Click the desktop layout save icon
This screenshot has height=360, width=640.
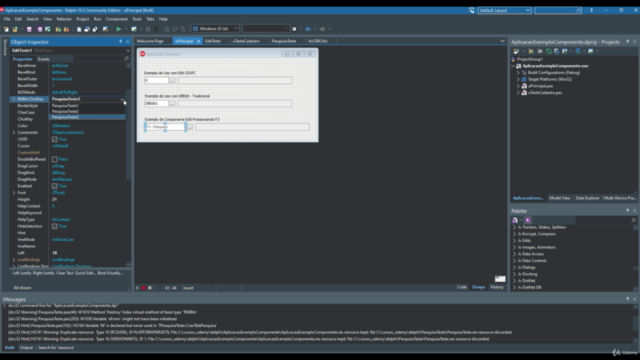[x=472, y=10]
